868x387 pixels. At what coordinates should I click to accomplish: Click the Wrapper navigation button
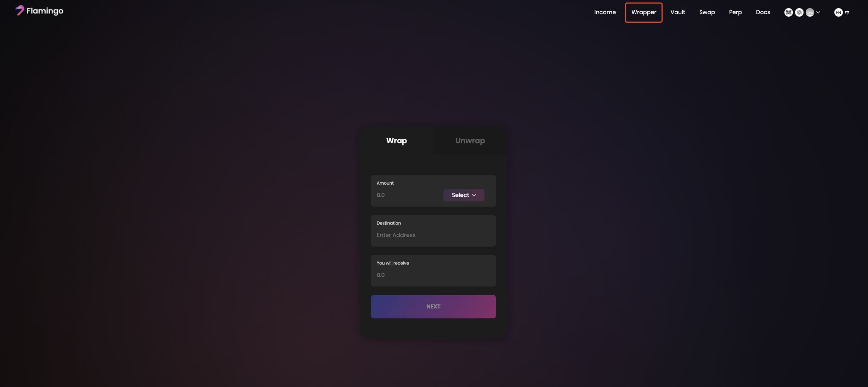click(643, 12)
